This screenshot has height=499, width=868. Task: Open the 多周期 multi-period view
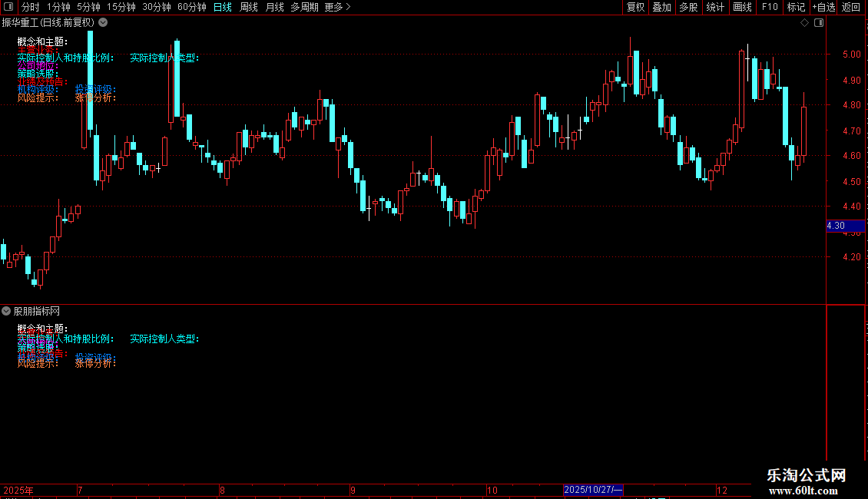tap(304, 7)
